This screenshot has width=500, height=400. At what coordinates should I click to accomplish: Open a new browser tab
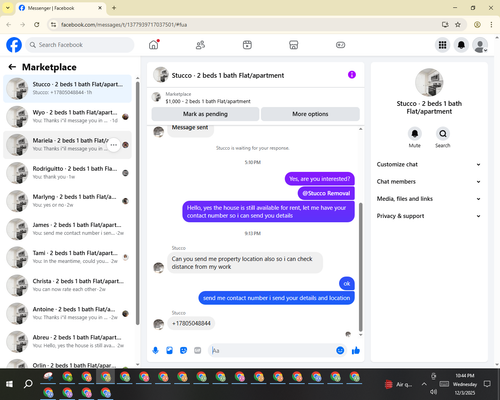(114, 8)
